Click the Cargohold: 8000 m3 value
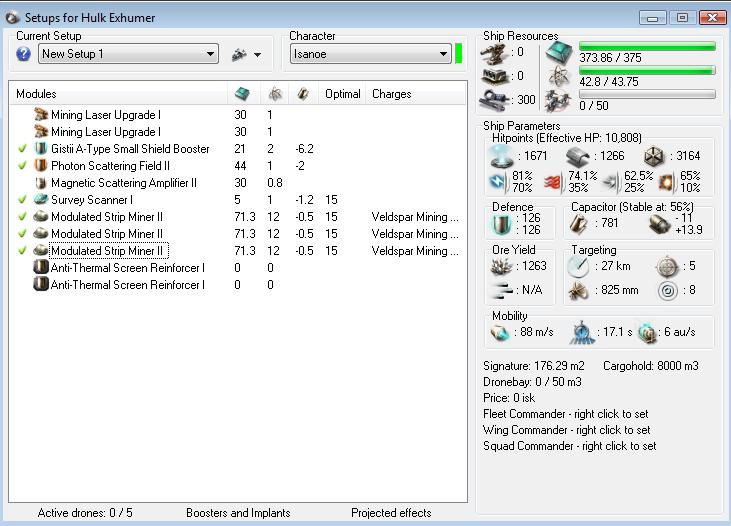The image size is (731, 526). 651,366
